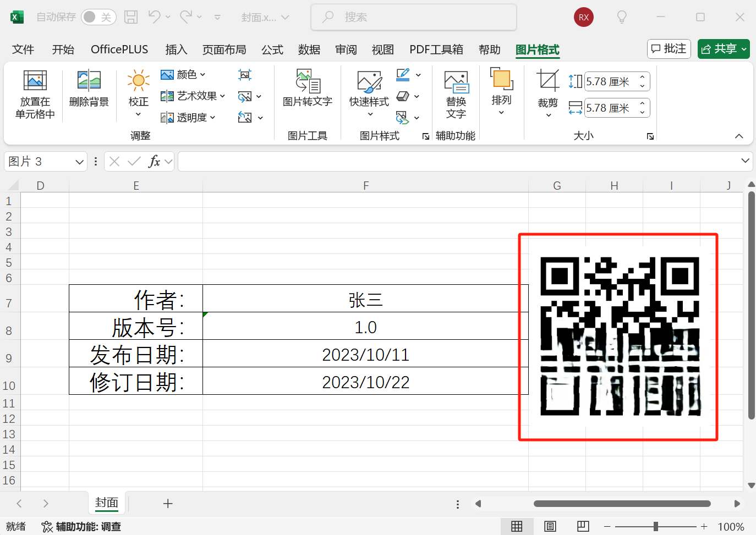
Task: Click the Comments (批注) button
Action: click(669, 49)
